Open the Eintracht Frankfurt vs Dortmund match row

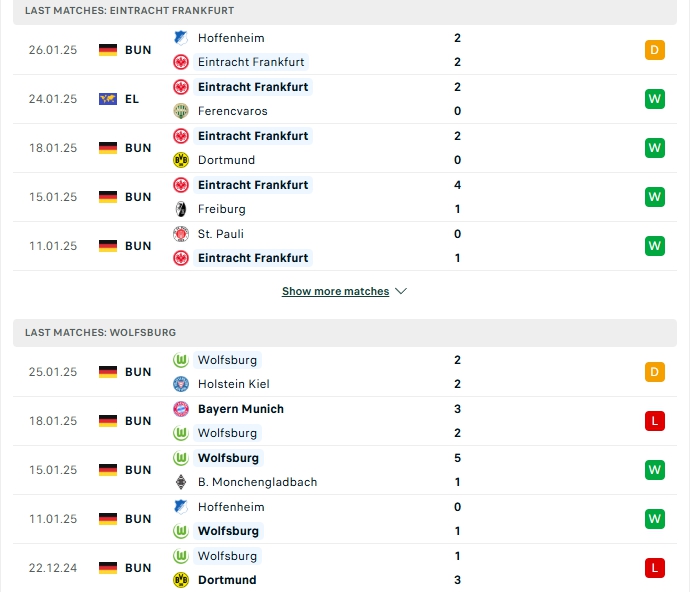coord(345,148)
